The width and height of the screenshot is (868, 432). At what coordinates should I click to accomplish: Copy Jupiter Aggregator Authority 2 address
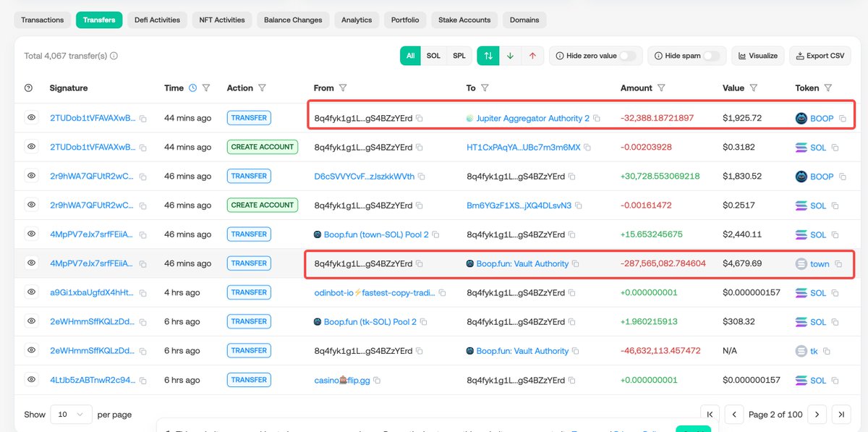[x=597, y=118]
